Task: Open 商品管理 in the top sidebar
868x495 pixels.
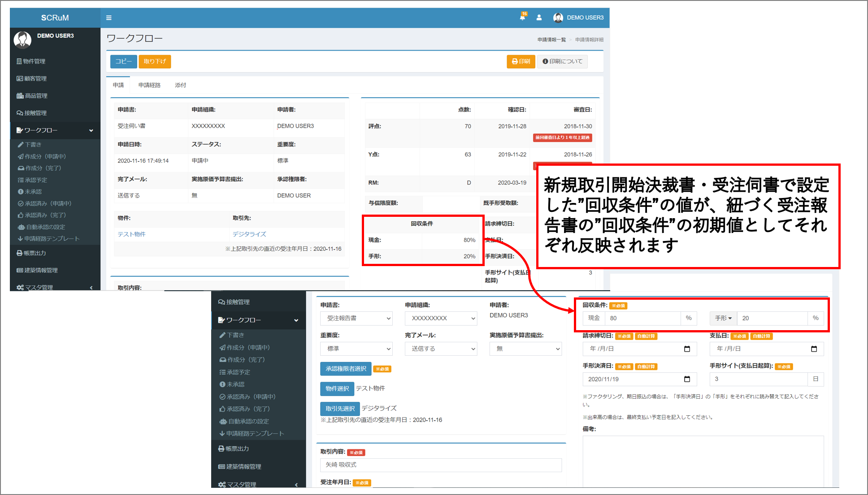Action: pos(36,96)
